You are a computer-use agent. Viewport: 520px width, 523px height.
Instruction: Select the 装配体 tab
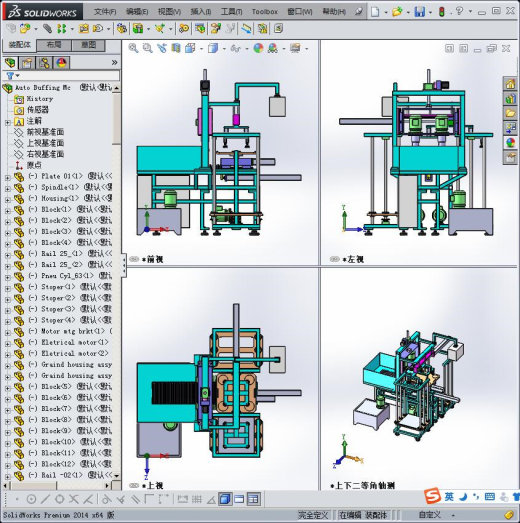(19, 45)
